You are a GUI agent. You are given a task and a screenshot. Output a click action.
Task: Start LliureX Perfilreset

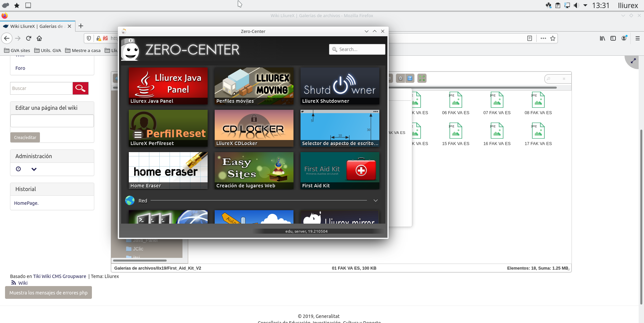coord(168,128)
